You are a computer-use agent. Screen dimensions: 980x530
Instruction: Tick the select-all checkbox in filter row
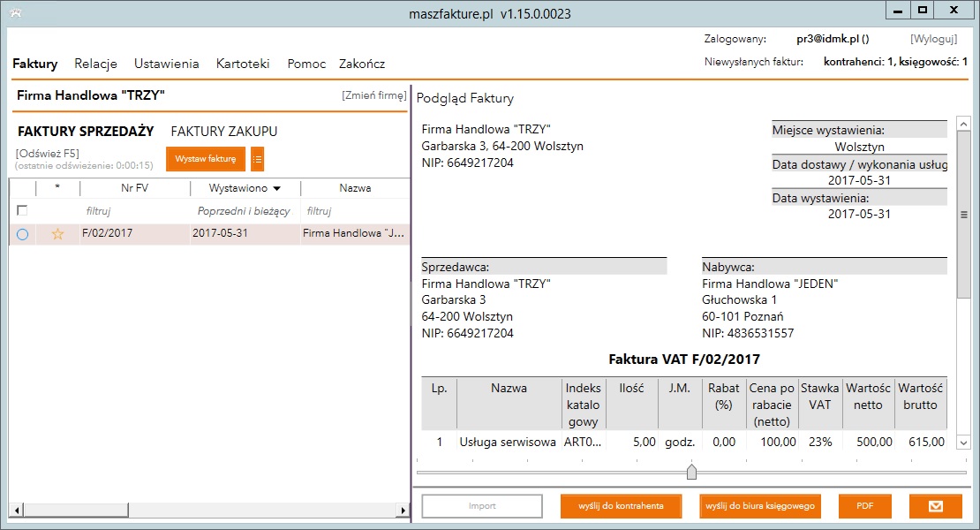coord(22,210)
